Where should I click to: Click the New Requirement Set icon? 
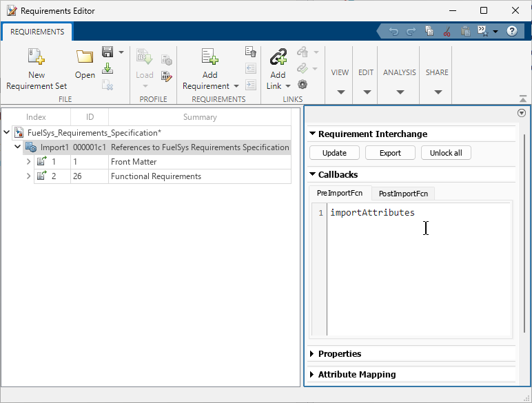[x=36, y=57]
